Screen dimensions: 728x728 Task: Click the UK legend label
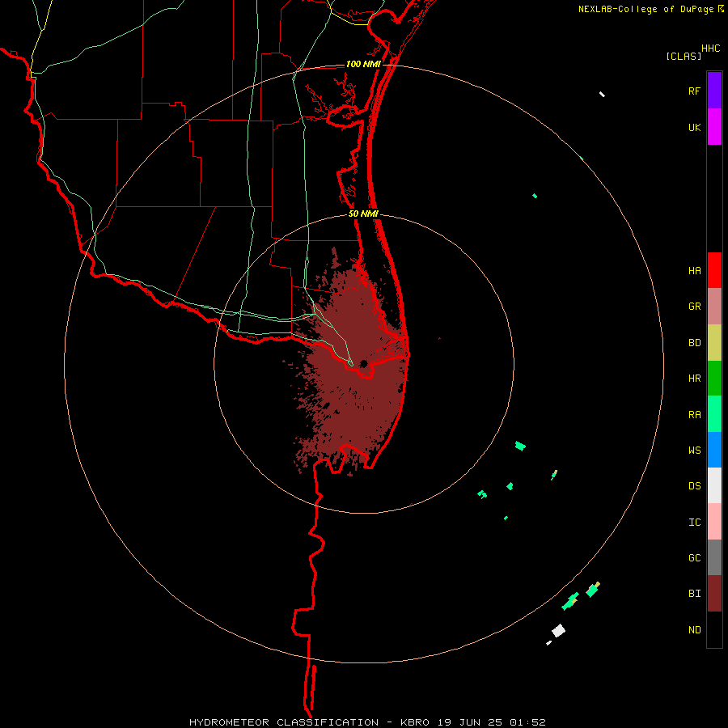click(x=694, y=127)
